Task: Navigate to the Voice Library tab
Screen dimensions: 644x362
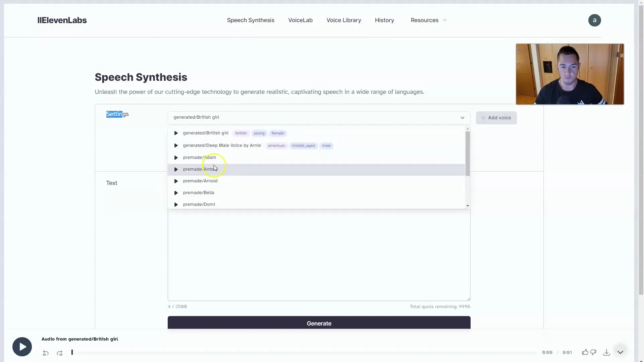Action: point(344,20)
